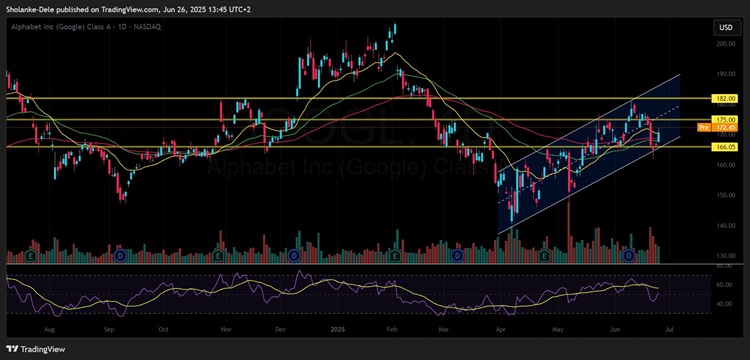The image size is (750, 360).
Task: Click the Mar time axis label
Action: pos(444,330)
